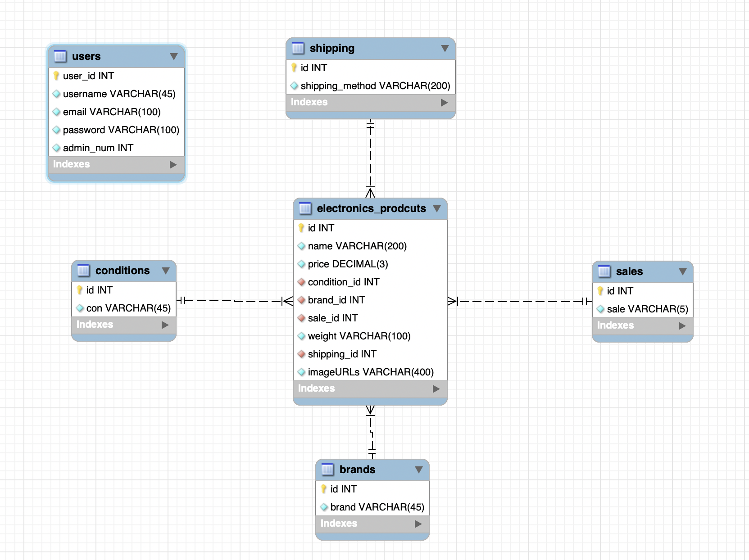Collapse the users table columns
The height and width of the screenshot is (560, 749).
pyautogui.click(x=173, y=56)
